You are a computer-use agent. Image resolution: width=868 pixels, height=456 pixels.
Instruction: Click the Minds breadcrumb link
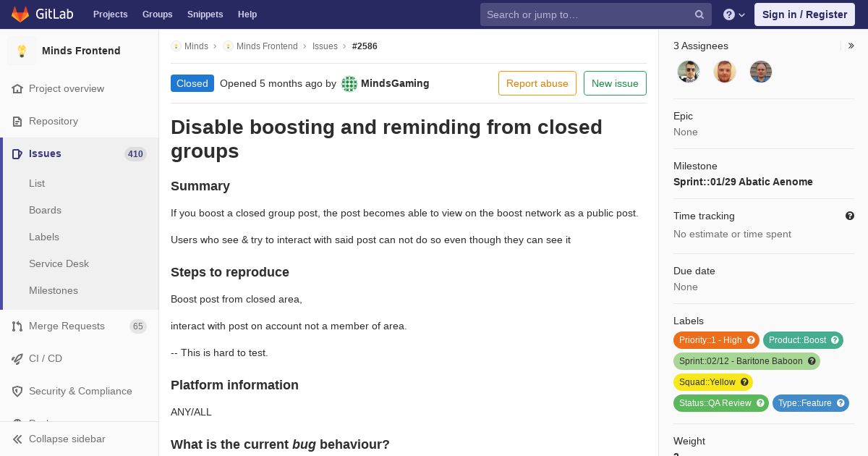(196, 46)
